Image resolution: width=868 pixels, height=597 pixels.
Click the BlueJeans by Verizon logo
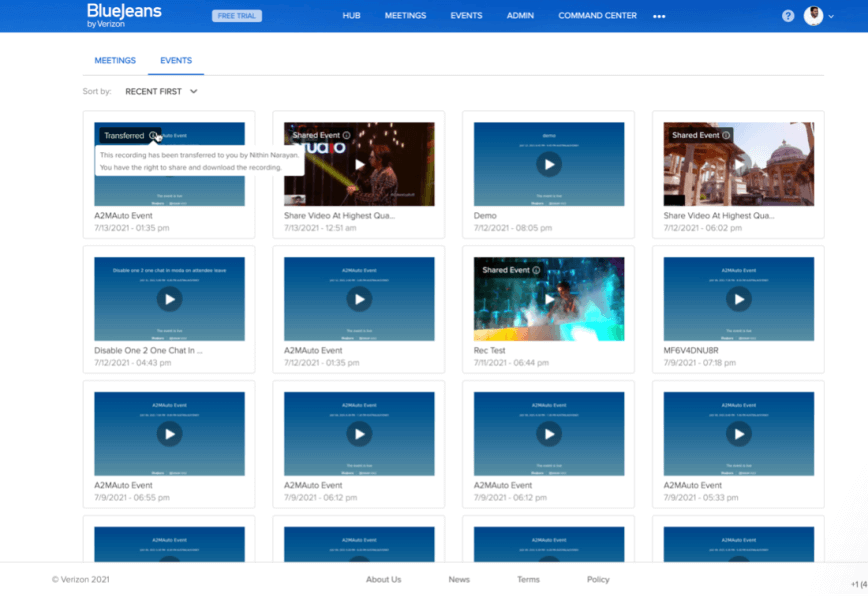(x=124, y=16)
